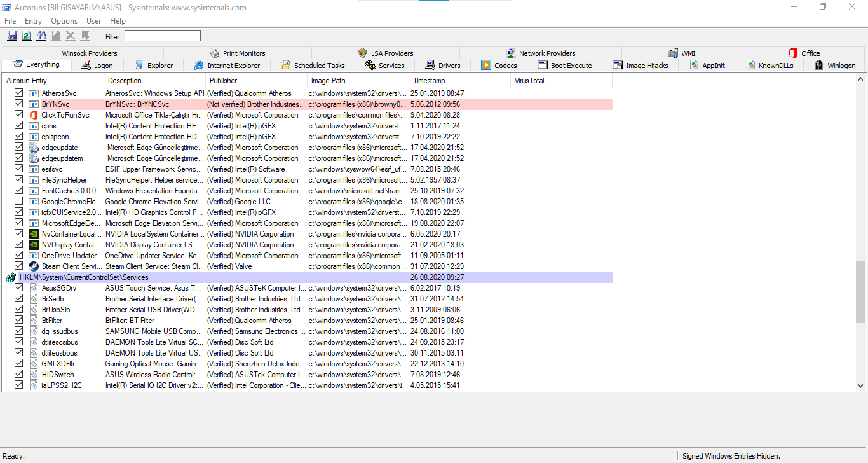Click the Office icon beside ClickToRunSvc
Image resolution: width=868 pixels, height=463 pixels.
(x=34, y=115)
